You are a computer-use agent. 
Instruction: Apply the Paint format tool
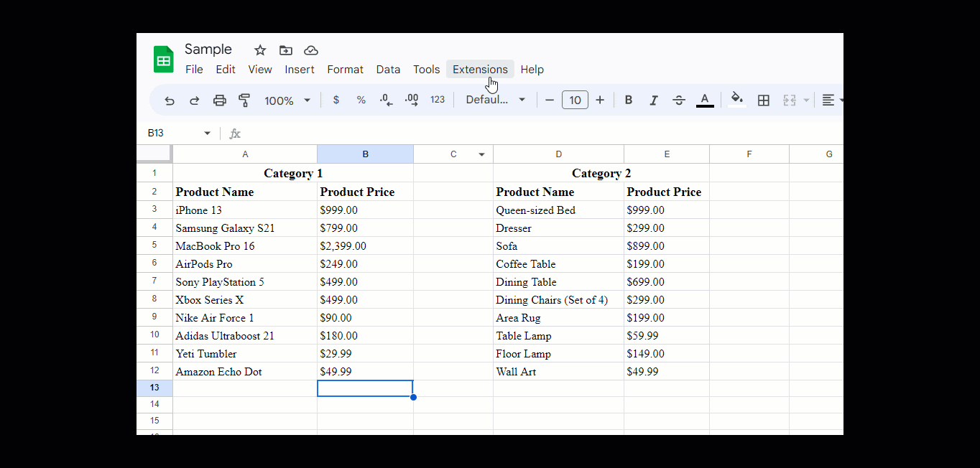tap(244, 100)
